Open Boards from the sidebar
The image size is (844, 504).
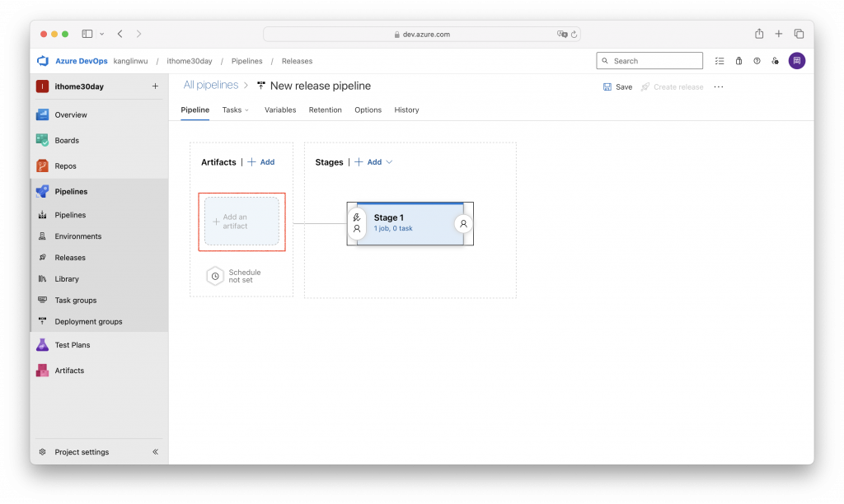pyautogui.click(x=67, y=140)
